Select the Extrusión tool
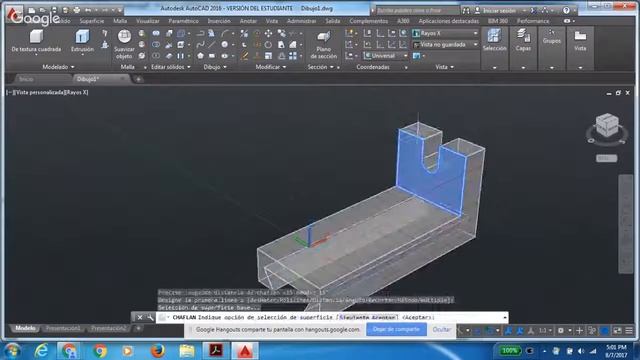Screen dimensions: 640x360 [x=82, y=41]
